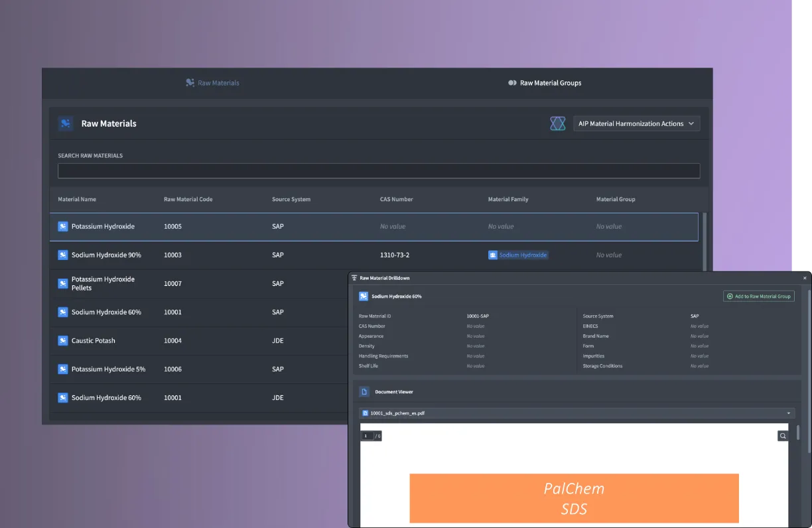Viewport: 812px width, 528px height.
Task: Open AIP Material Harmonization Actions dropdown
Action: 636,123
